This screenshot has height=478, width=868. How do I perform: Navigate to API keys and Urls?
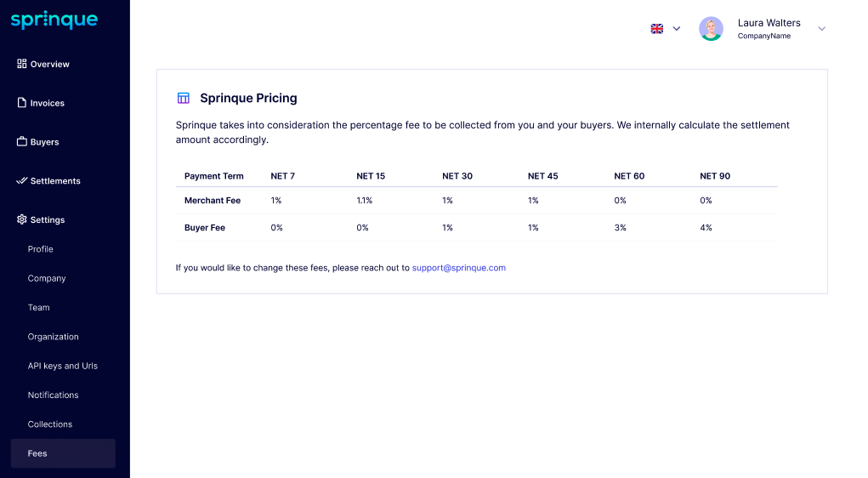(63, 366)
